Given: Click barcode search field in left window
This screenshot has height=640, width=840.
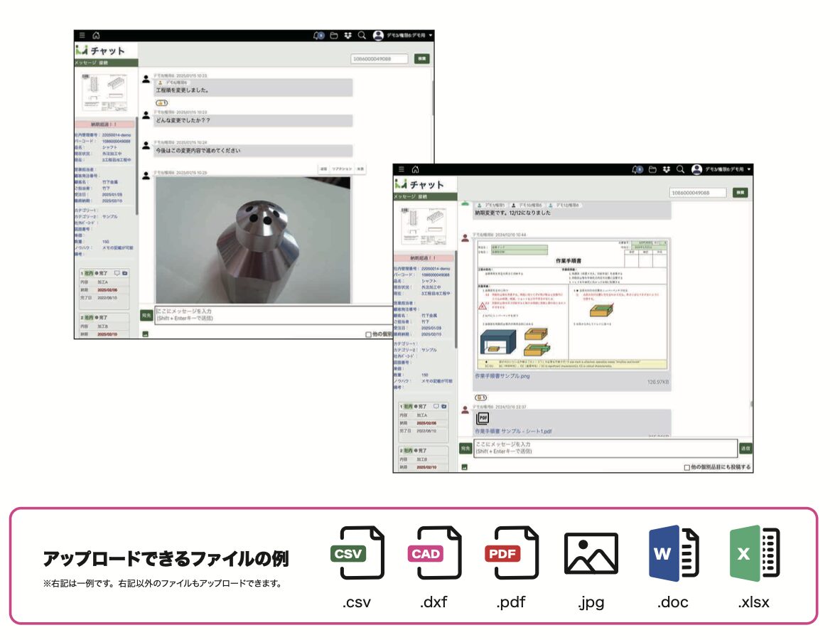Looking at the screenshot, I should [x=379, y=58].
